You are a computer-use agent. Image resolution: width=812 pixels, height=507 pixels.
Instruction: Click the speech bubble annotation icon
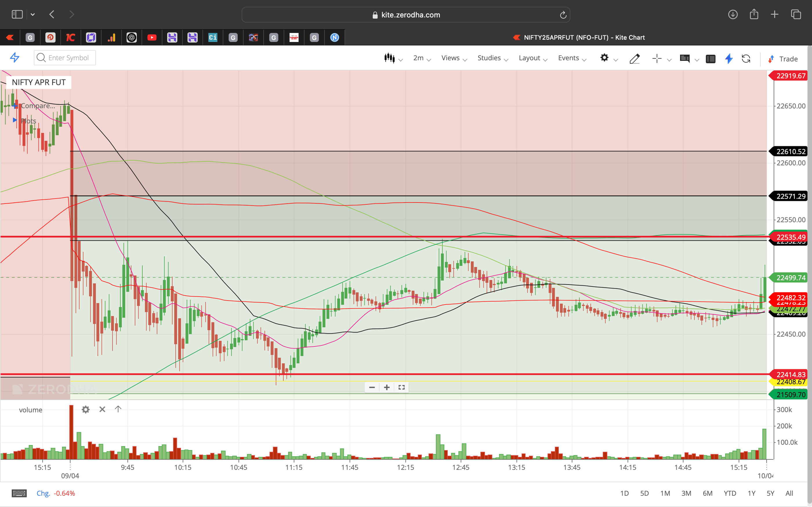coord(685,59)
